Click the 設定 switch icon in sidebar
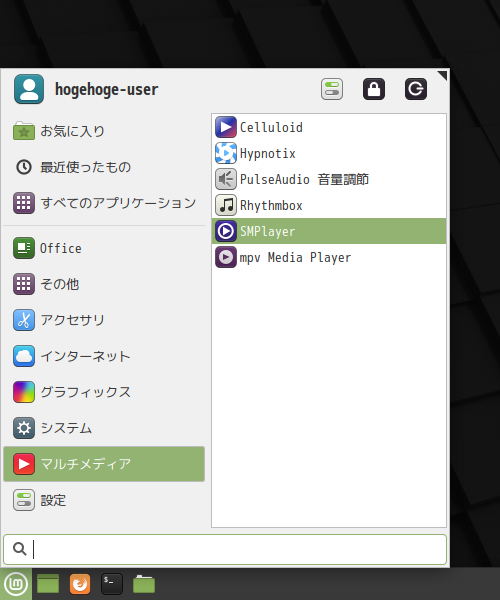500x600 pixels. pos(24,500)
